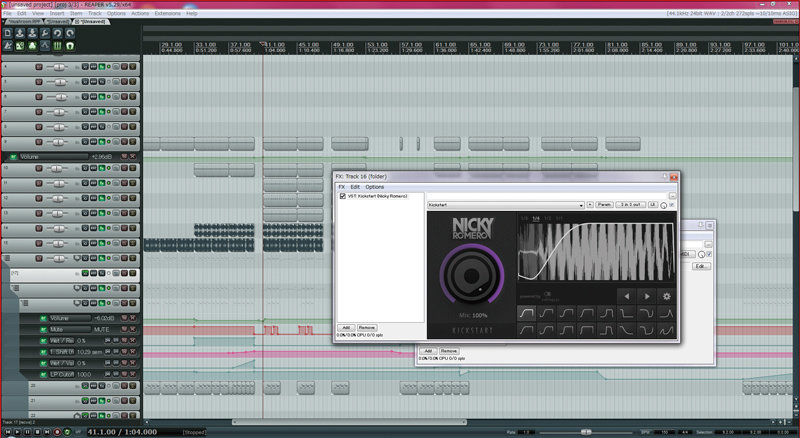
Task: Toggle the VST: Kickstart enable checkbox
Action: point(343,196)
